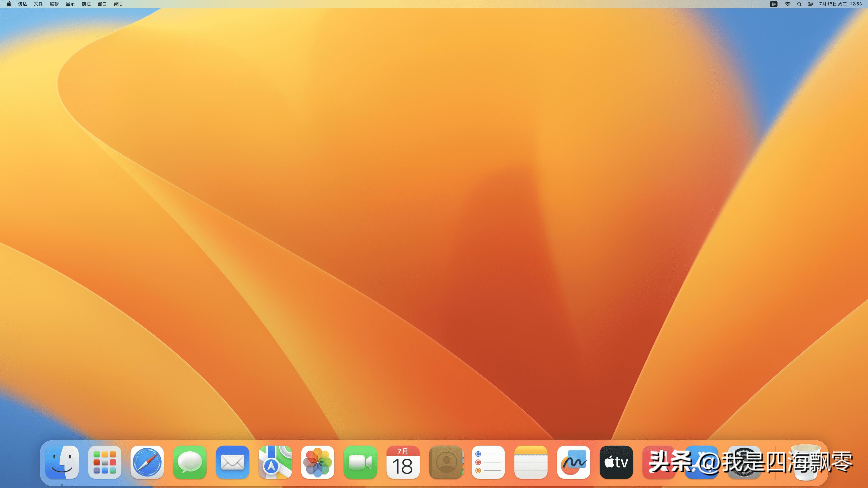Launch the Freeform app
Screen dimensions: 868x488
click(573, 462)
